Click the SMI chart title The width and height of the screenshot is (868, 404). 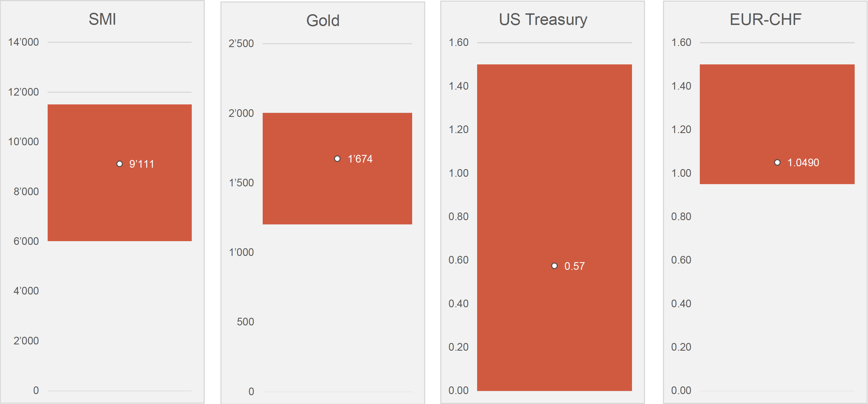(x=102, y=19)
